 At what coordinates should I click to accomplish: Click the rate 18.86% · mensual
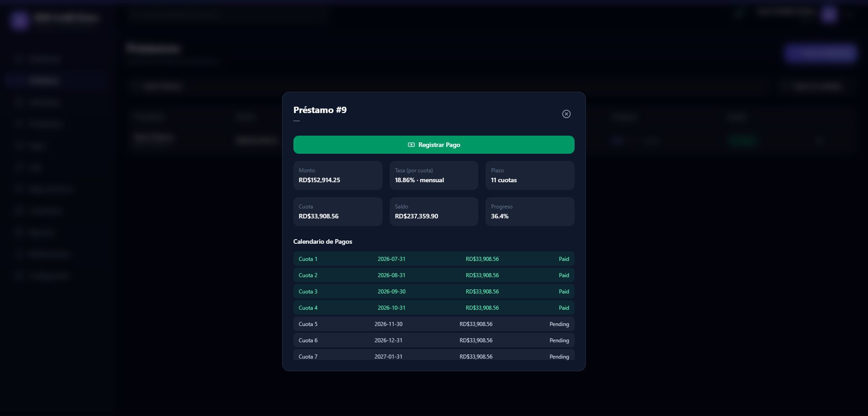[x=419, y=180]
